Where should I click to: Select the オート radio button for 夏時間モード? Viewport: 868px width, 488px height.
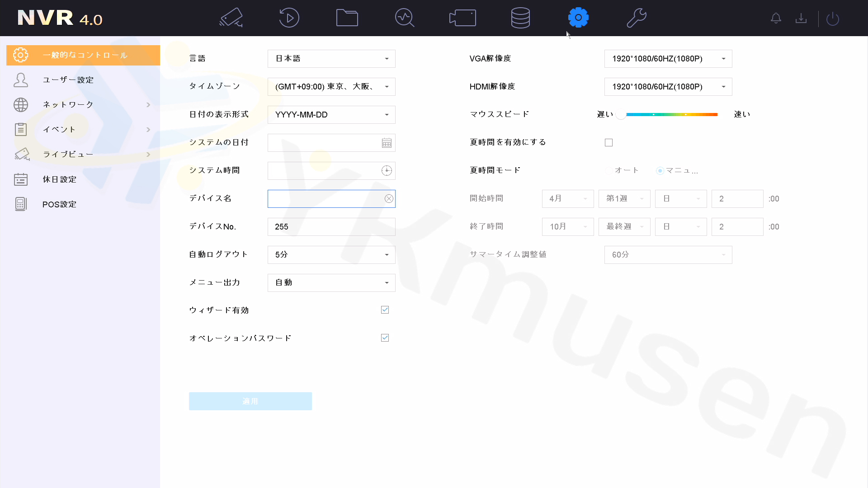[609, 170]
